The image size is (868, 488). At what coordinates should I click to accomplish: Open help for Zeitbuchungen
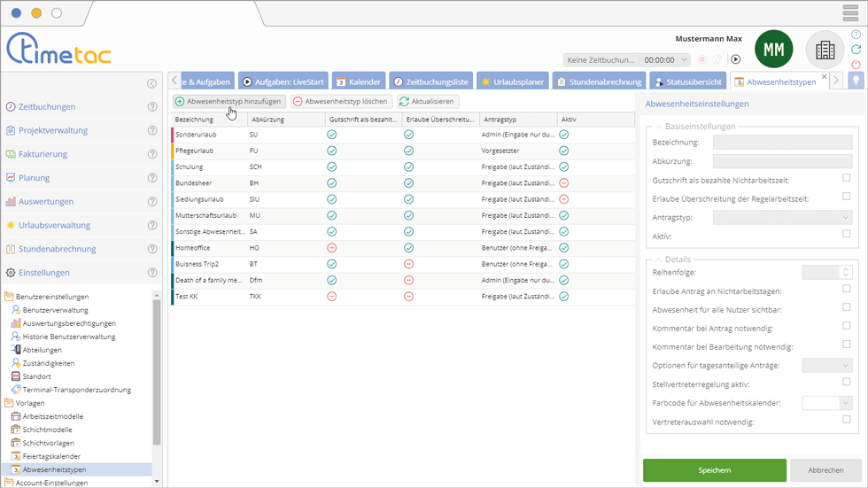(152, 106)
